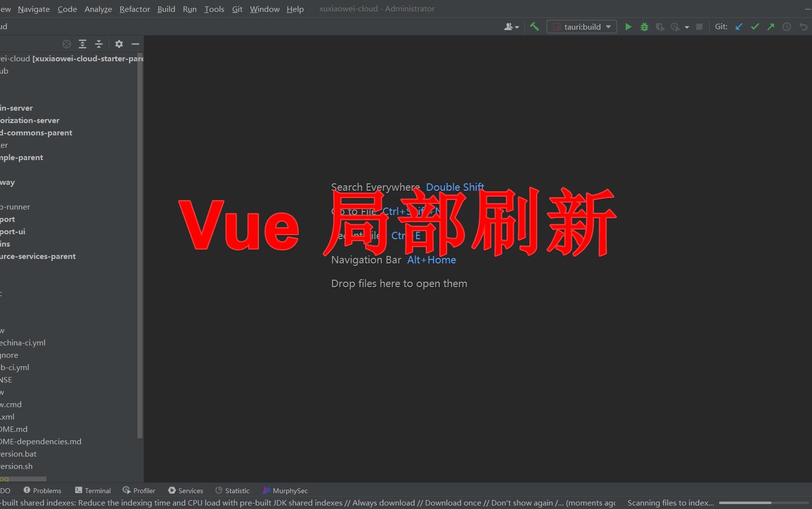Select the 'in-server' module in tree

(16, 108)
